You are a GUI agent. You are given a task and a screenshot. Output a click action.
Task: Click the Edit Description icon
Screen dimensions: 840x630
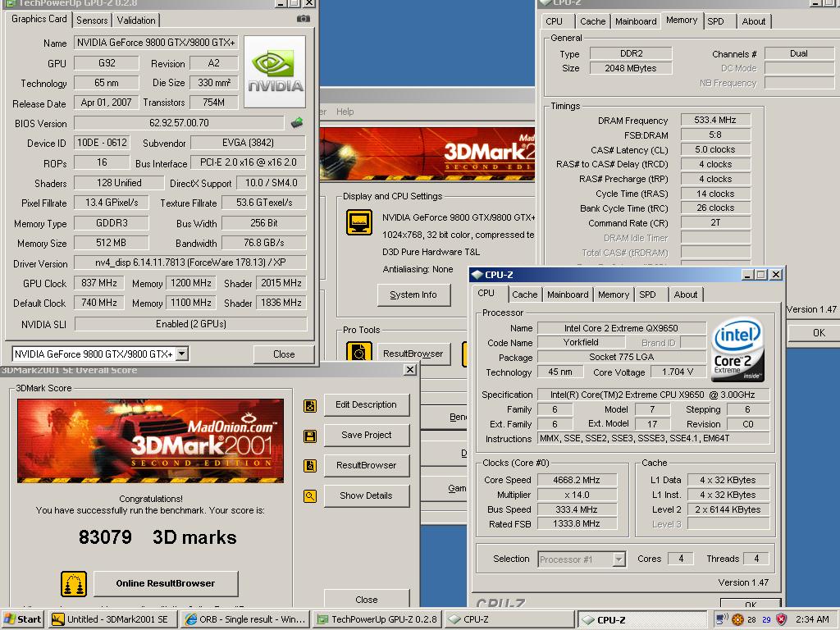[310, 405]
